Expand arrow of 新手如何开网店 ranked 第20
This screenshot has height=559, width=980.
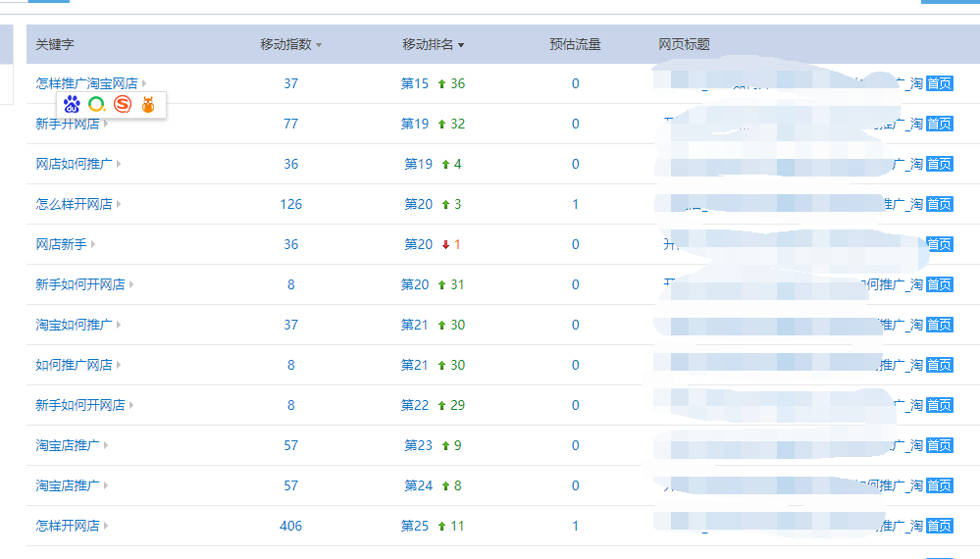click(131, 284)
